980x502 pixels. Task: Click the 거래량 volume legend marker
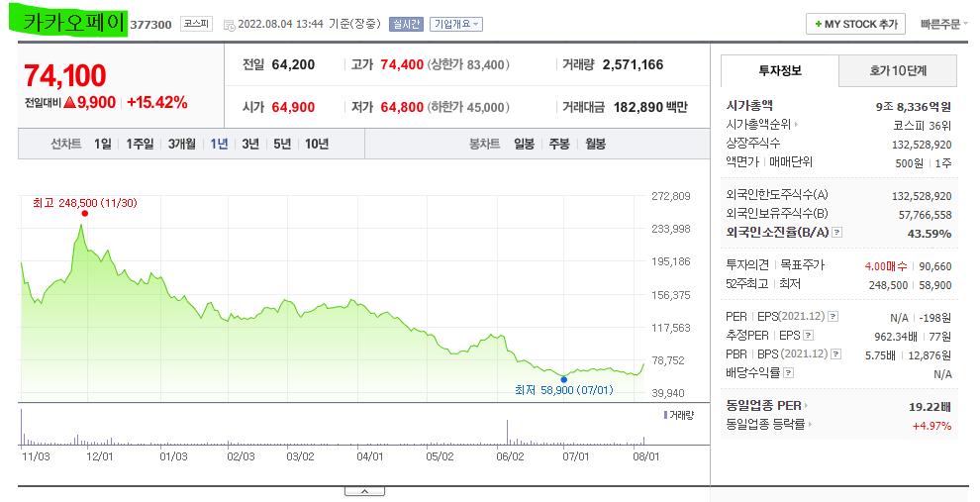tap(665, 415)
